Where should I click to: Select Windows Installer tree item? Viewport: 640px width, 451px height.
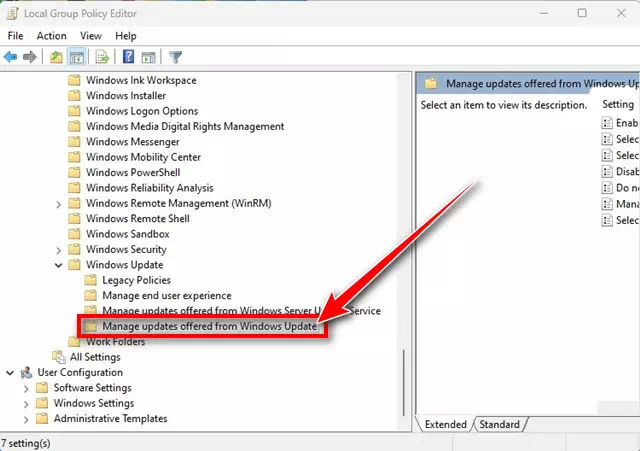(x=126, y=96)
